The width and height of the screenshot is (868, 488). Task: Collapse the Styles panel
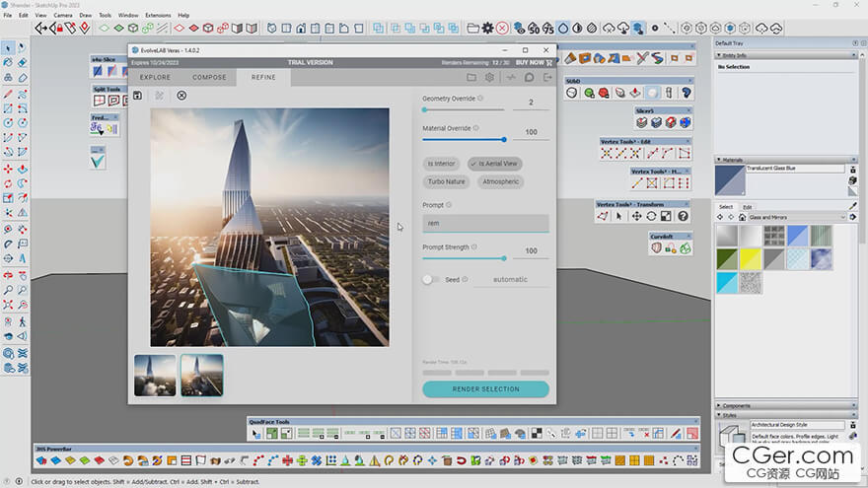719,415
